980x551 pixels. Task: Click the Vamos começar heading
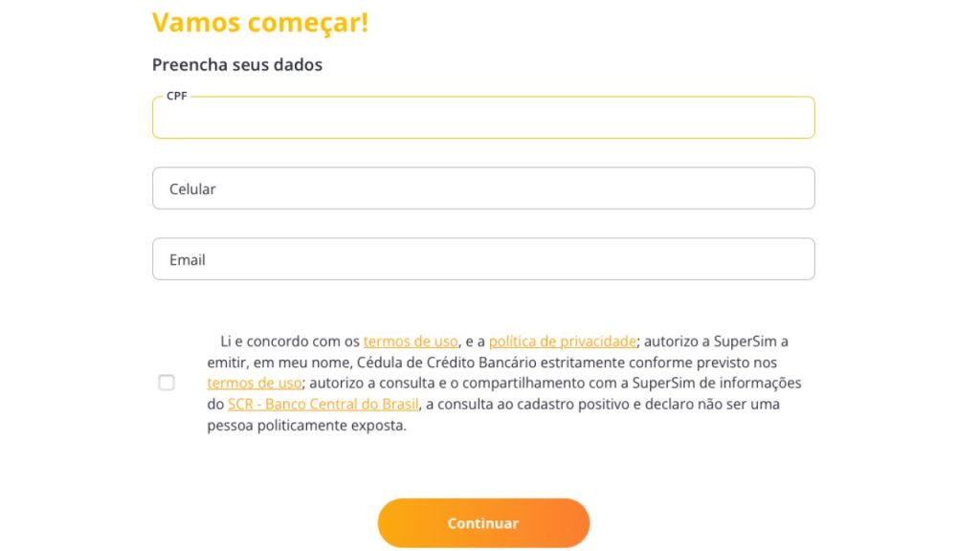tap(260, 22)
